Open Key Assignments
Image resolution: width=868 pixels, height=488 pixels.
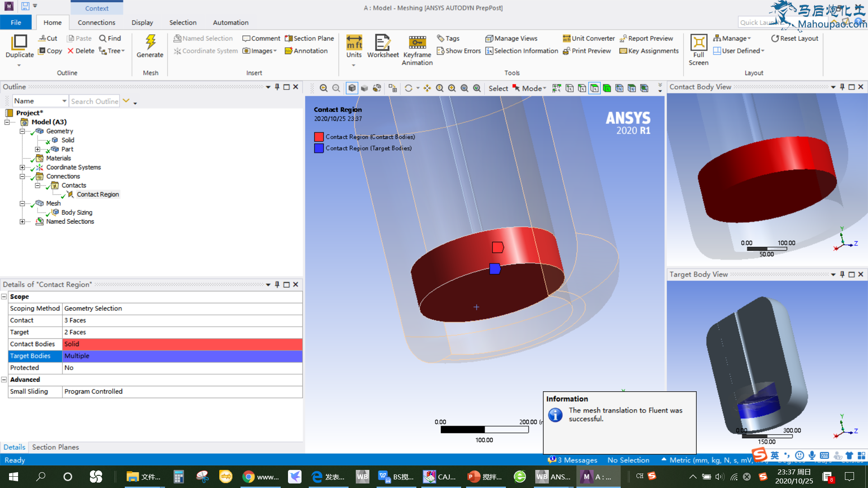click(x=649, y=51)
